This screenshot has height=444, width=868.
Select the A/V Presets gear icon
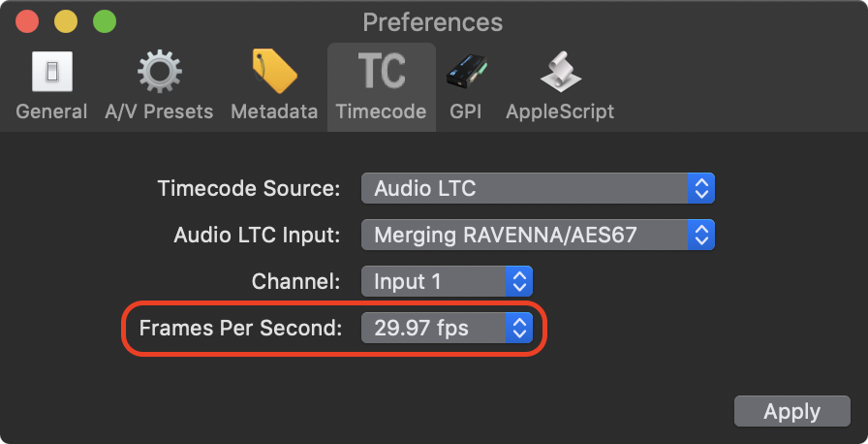[x=160, y=72]
